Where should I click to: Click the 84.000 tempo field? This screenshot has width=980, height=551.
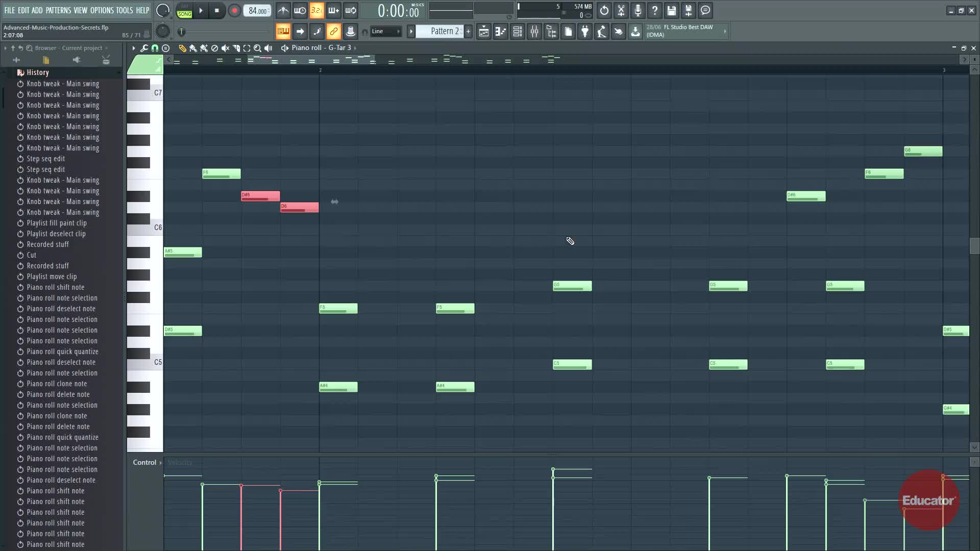point(257,11)
